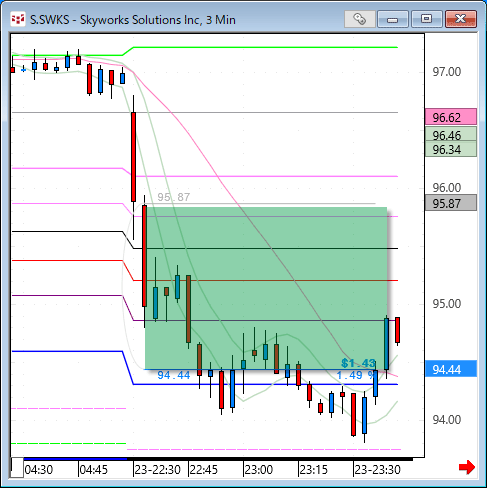
Task: Click the 04:30 time axis label
Action: pos(39,470)
